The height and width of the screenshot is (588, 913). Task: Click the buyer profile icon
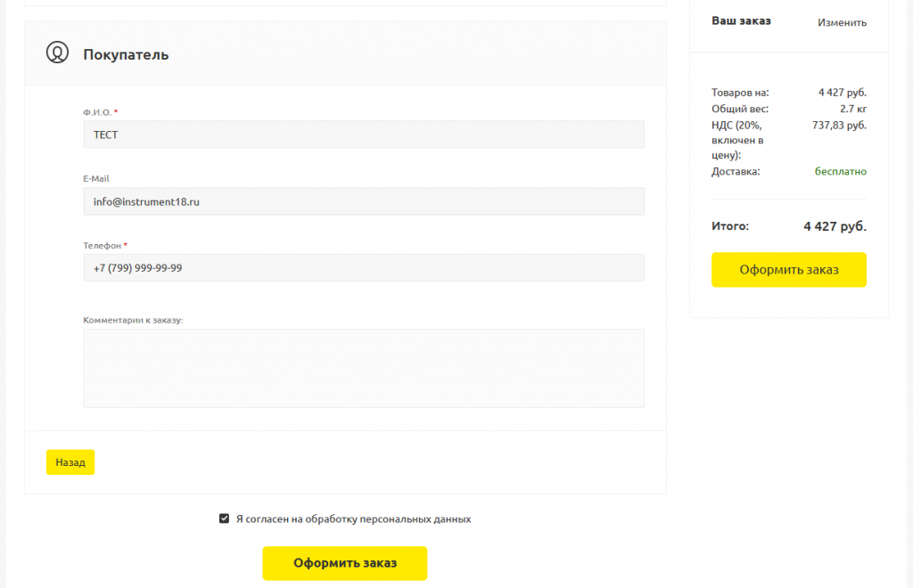[x=57, y=53]
